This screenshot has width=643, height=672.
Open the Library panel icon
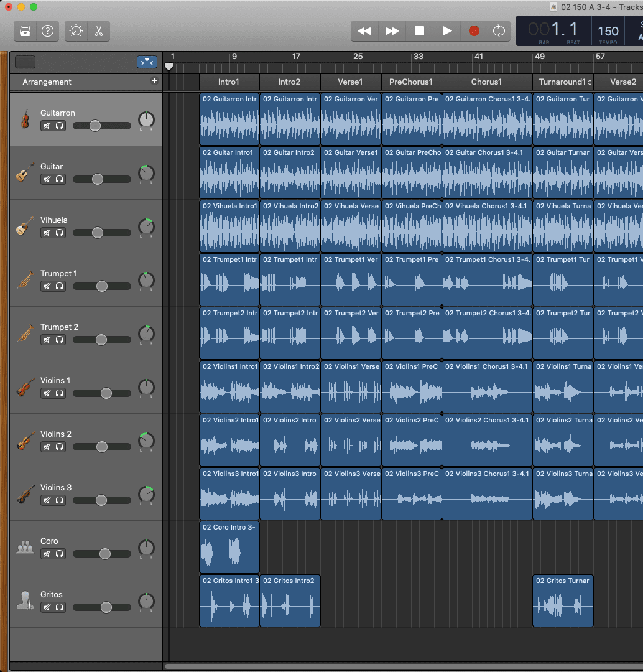[25, 31]
